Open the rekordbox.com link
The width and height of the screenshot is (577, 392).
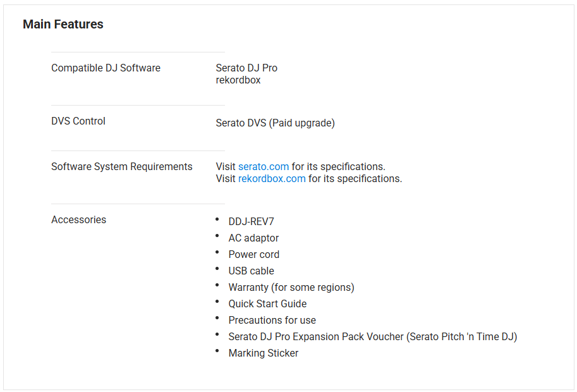272,179
